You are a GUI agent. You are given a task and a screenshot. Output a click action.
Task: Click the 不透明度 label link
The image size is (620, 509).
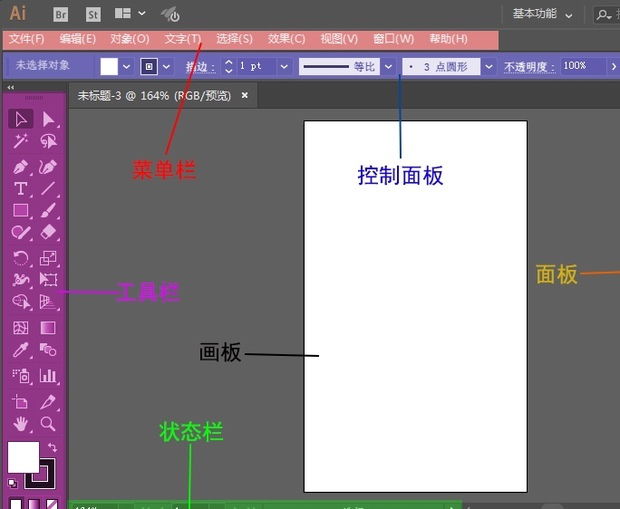pyautogui.click(x=528, y=67)
